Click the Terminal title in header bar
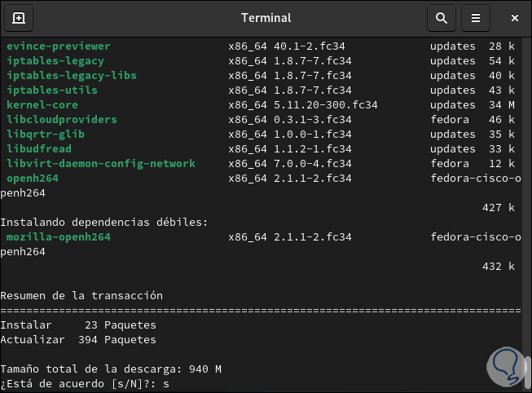The image size is (532, 393). [266, 18]
